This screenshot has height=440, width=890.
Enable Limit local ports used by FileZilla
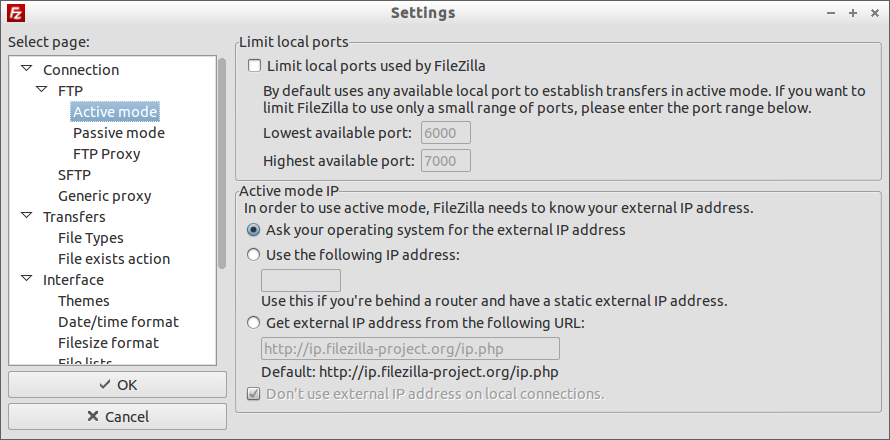[254, 66]
